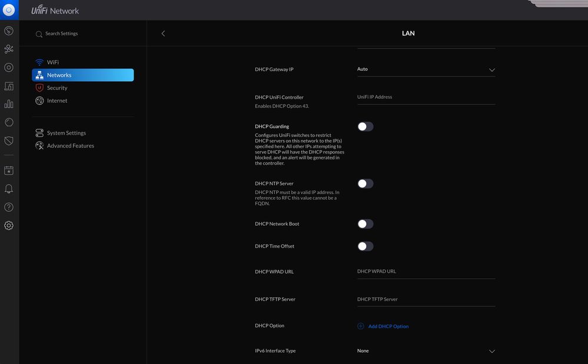Enable the DHCP Time Offset toggle
Viewport: 588px width, 364px height.
[365, 246]
